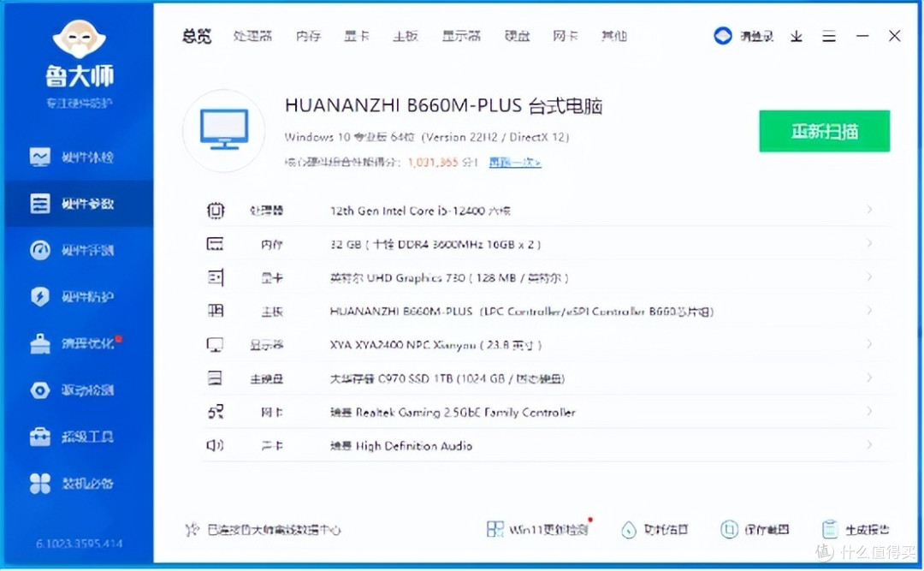This screenshot has height=571, width=924.
Task: Click the version number 6.1023.3595.414
Action: [79, 544]
